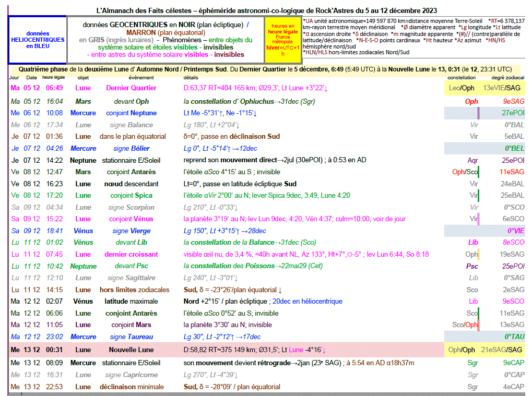This screenshot has width=532, height=396.
Task: Click the green 'conjoint Spica' event
Action: pos(132,195)
